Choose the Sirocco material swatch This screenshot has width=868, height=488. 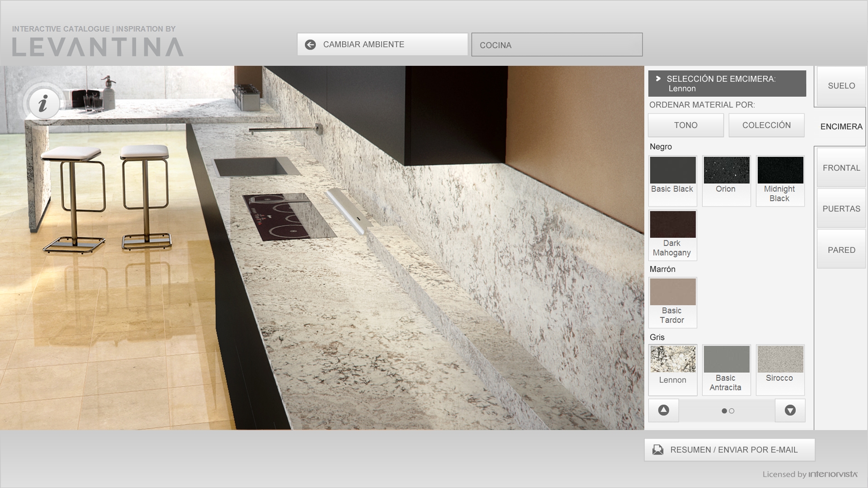(780, 370)
